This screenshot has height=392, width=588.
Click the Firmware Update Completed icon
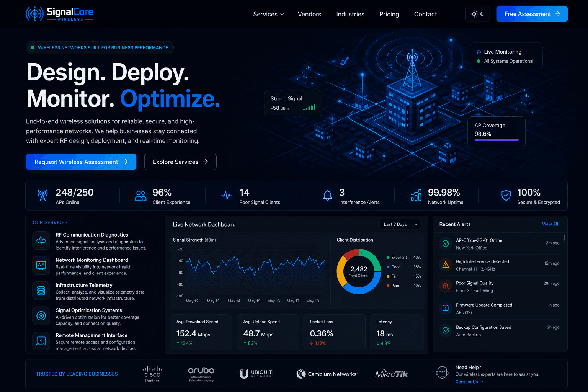point(446,308)
